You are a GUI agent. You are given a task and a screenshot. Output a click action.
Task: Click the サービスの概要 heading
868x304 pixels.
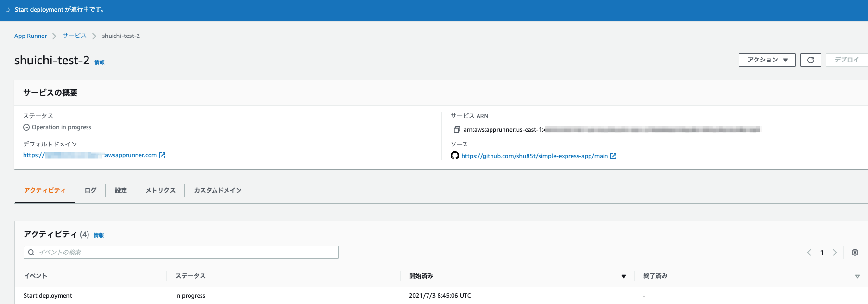click(50, 93)
